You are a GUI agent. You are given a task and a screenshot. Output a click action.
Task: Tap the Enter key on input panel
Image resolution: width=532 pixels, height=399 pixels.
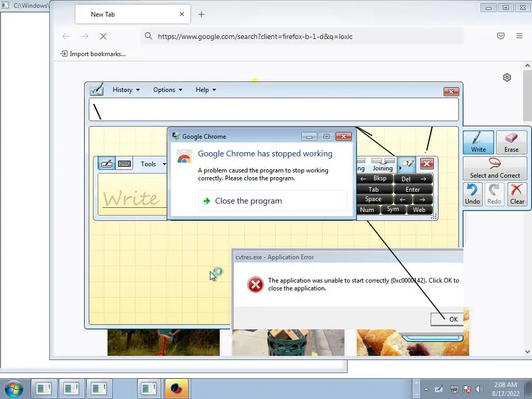413,189
